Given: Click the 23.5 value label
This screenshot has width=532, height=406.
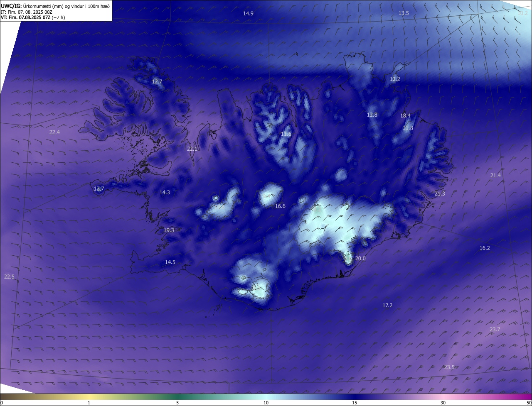Looking at the screenshot, I should [449, 367].
